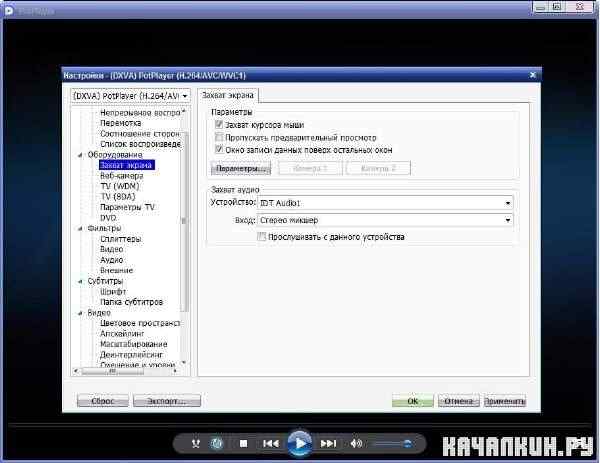Stop playback with the square button
The width and height of the screenshot is (600, 463).
pos(243,443)
